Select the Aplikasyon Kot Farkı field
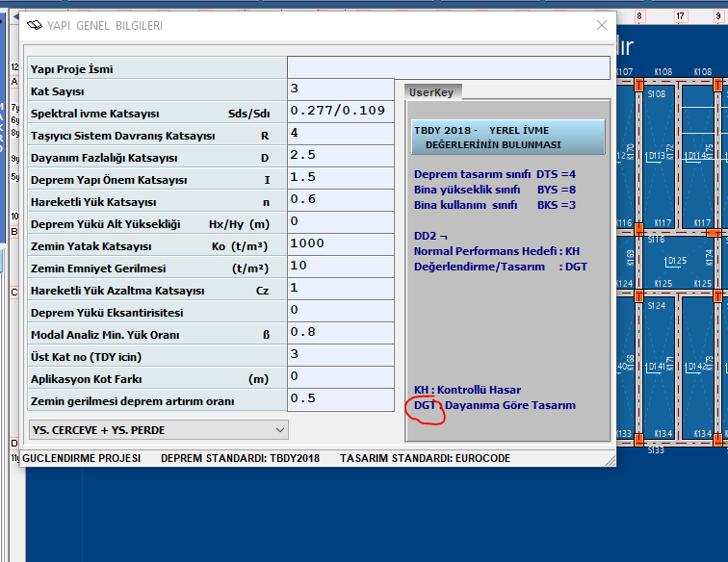 tap(340, 377)
